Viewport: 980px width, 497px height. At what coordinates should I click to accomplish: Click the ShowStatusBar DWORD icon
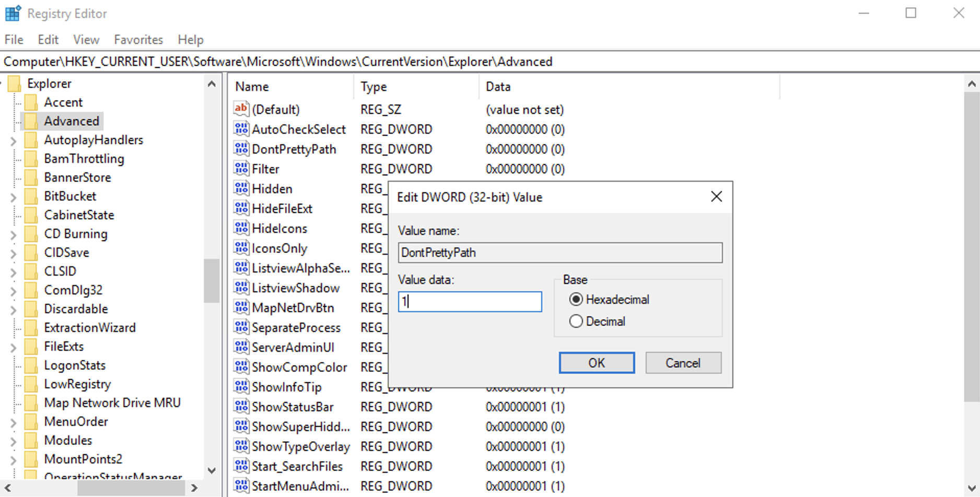[x=241, y=407]
